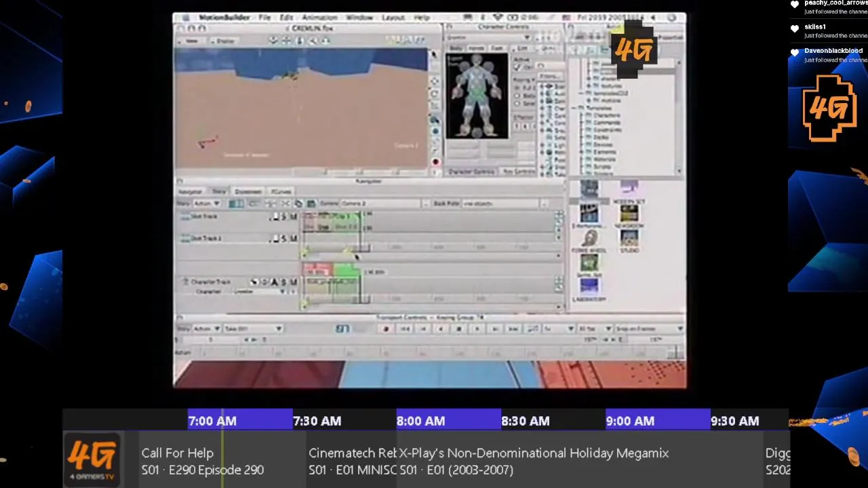Open the Layout menu
868x488 pixels.
click(393, 17)
